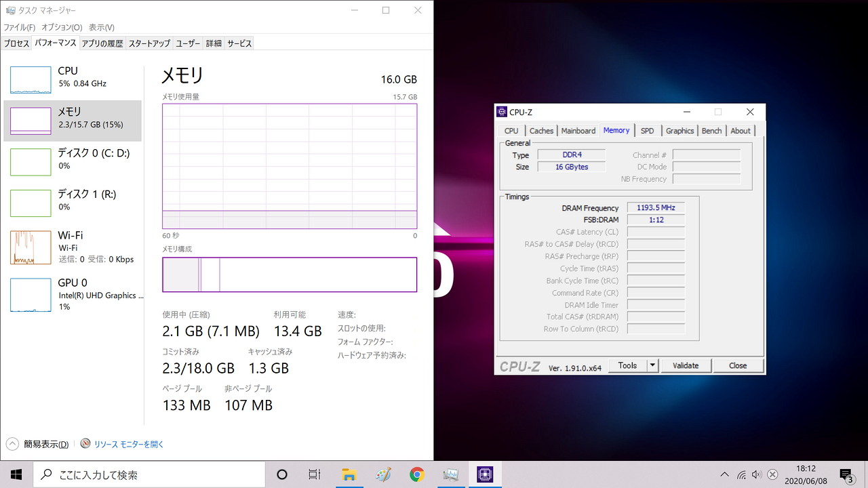Open リソース モニターを開く link
Viewport: 868px width, 488px height.
(x=129, y=445)
